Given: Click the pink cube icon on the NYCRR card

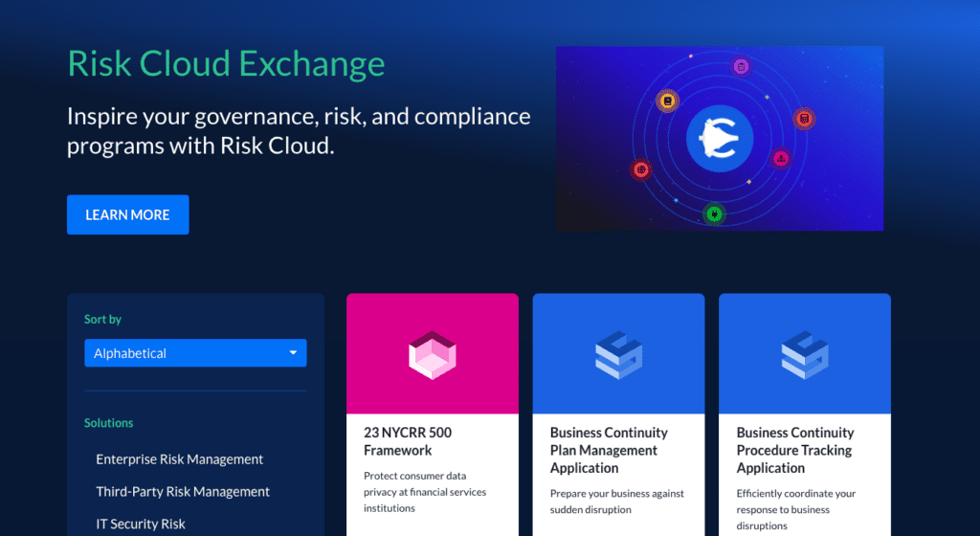Looking at the screenshot, I should 432,355.
